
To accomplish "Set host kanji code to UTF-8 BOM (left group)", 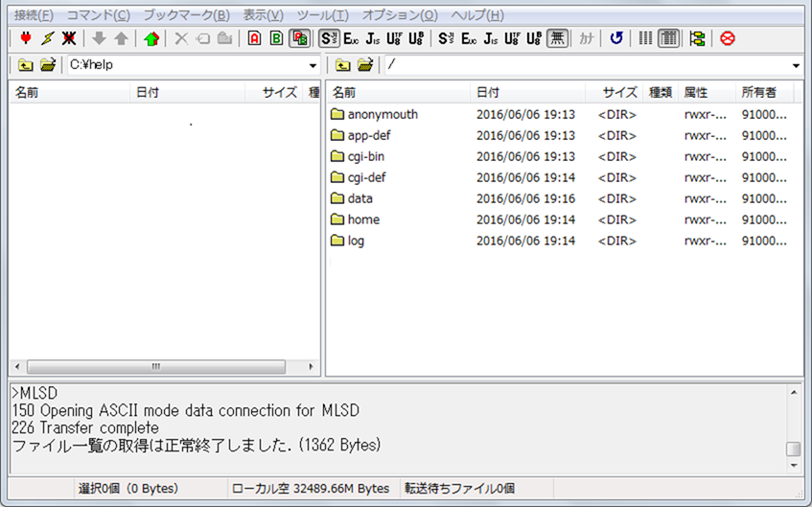I will pos(416,38).
